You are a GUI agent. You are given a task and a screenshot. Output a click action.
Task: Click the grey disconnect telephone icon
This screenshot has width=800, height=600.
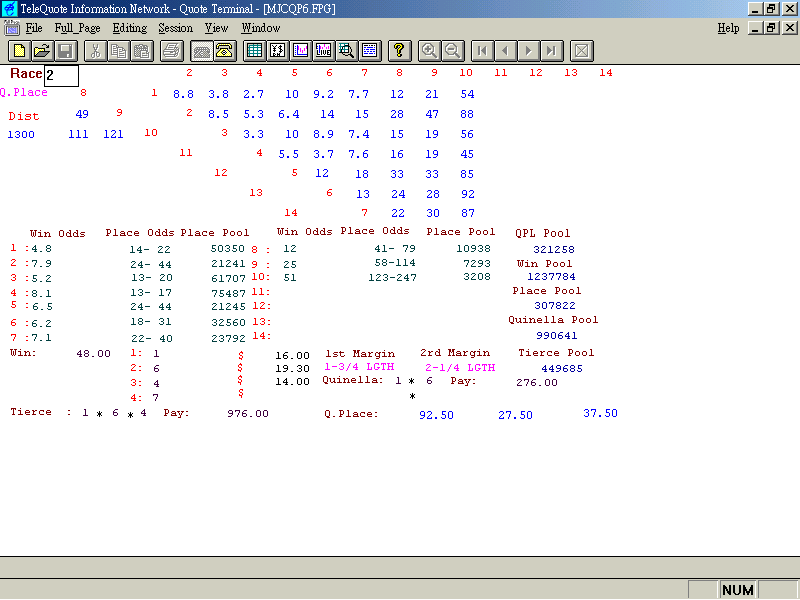202,51
